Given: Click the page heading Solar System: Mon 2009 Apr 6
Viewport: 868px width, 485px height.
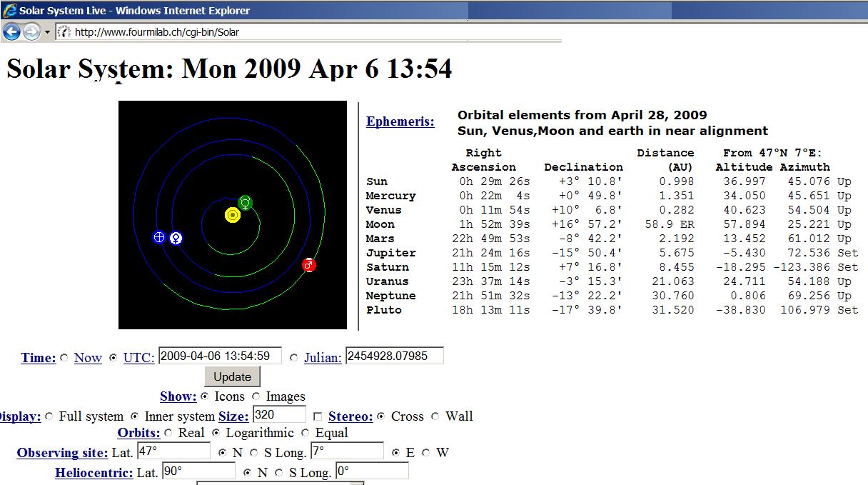Looking at the screenshot, I should point(228,69).
